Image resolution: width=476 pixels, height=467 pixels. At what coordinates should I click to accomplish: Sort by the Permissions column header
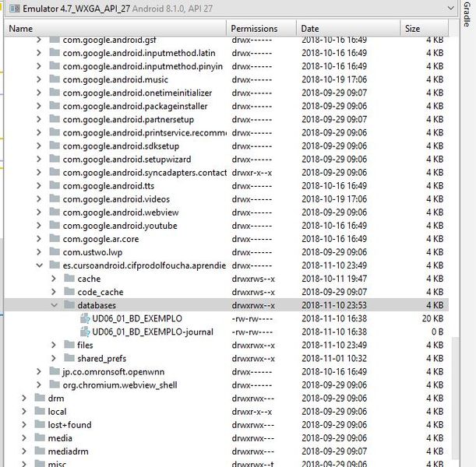point(261,29)
